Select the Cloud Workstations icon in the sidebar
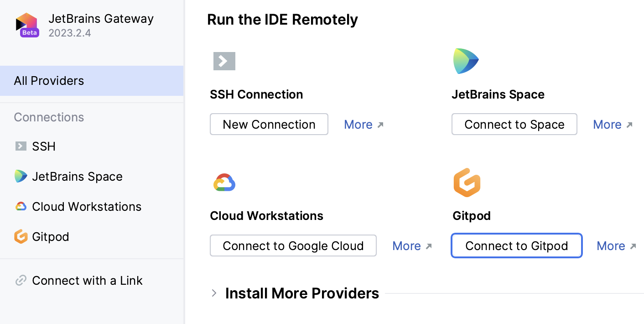Screen dimensions: 644x324 point(20,206)
